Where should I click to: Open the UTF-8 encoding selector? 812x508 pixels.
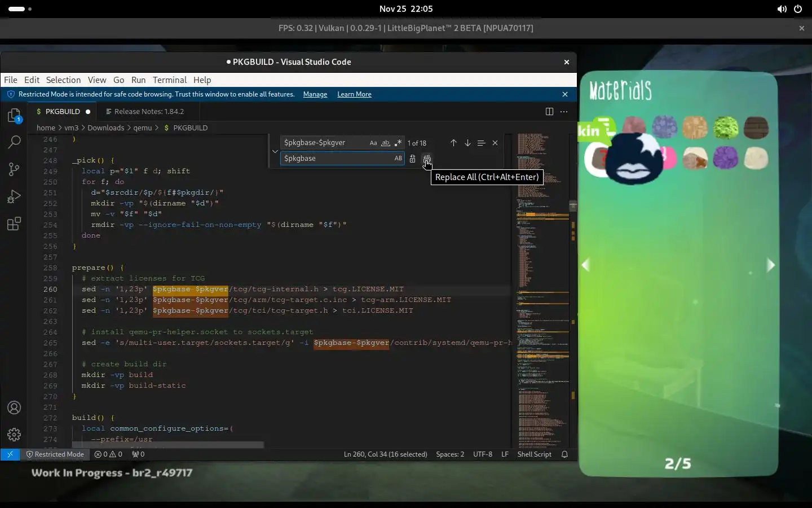(483, 454)
